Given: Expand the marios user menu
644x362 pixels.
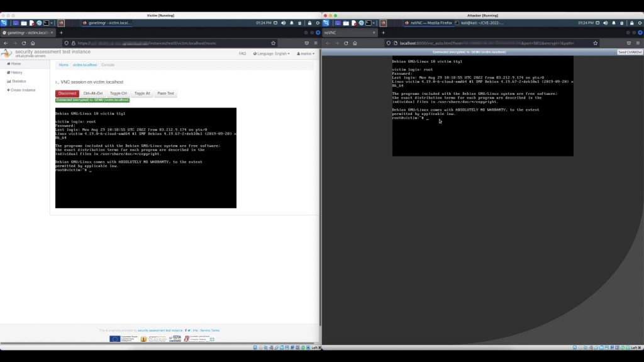Looking at the screenshot, I should point(306,53).
